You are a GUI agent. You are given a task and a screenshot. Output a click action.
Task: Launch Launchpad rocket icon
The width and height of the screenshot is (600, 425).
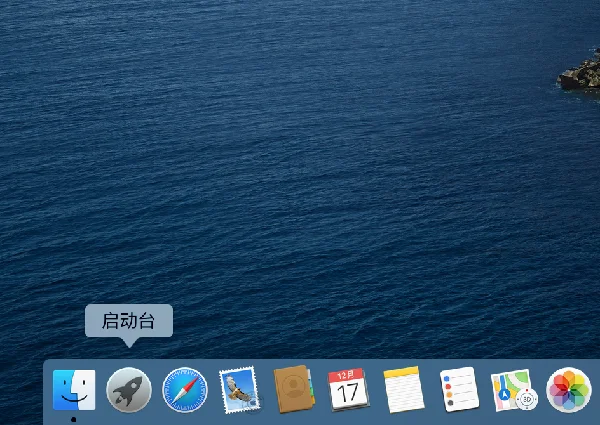(x=129, y=390)
